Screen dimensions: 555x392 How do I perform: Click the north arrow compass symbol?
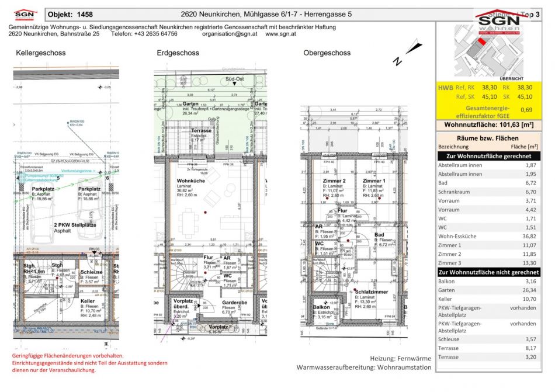click(408, 54)
